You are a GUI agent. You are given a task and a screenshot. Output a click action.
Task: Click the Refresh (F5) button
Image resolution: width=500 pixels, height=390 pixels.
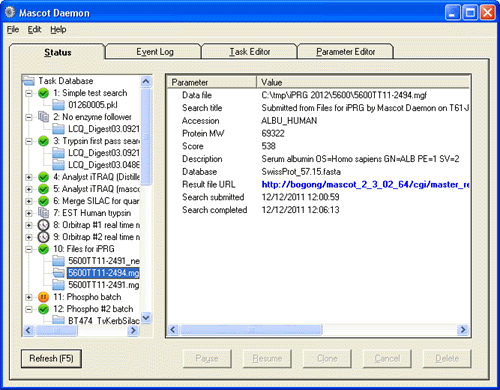click(x=51, y=359)
